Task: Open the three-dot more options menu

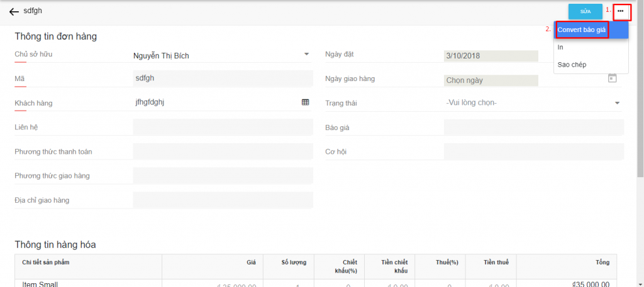Action: tap(621, 11)
